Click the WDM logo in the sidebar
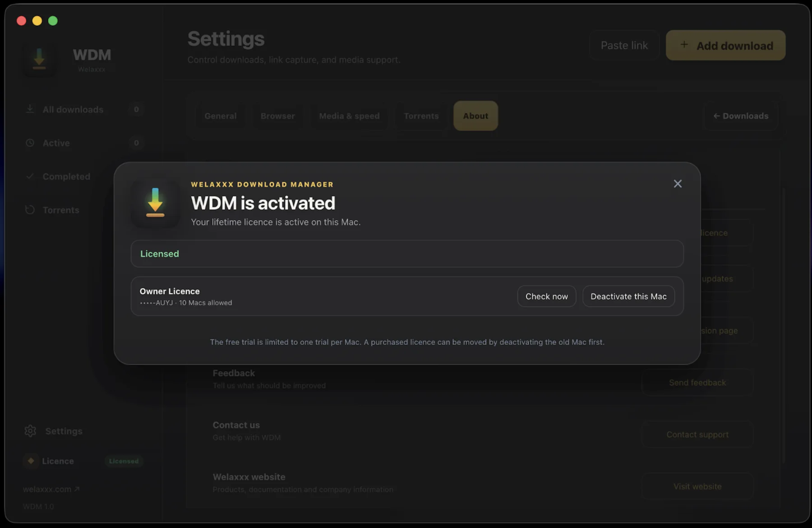 pyautogui.click(x=39, y=59)
